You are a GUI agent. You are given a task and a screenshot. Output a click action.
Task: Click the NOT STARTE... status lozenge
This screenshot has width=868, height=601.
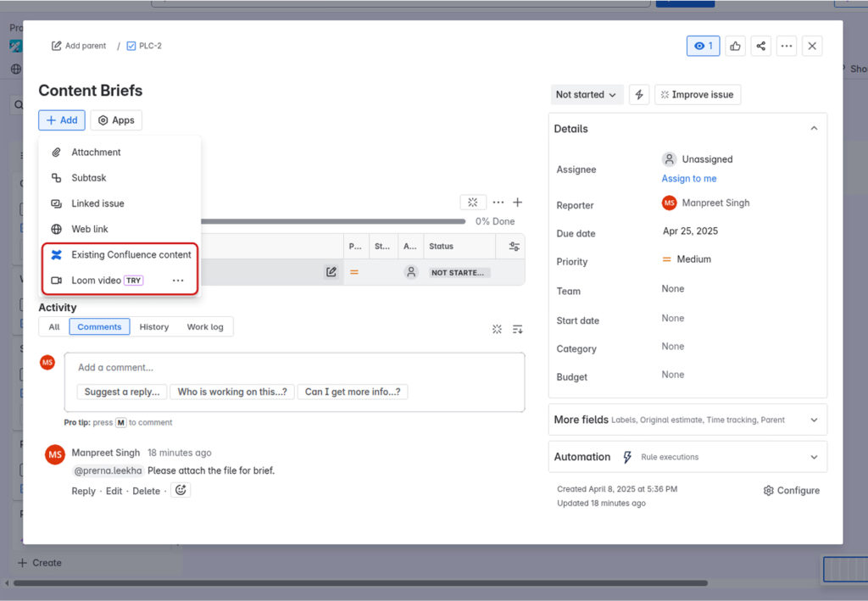pos(458,272)
